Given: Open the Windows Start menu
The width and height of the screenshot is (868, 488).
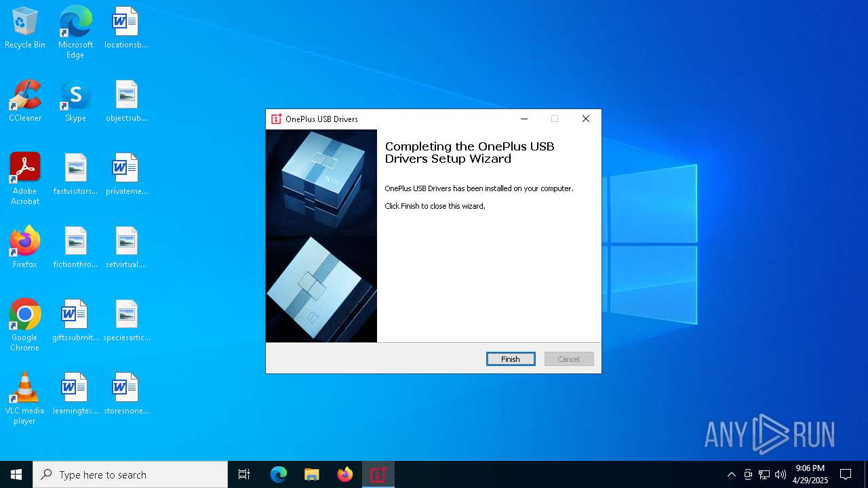Looking at the screenshot, I should click(16, 474).
